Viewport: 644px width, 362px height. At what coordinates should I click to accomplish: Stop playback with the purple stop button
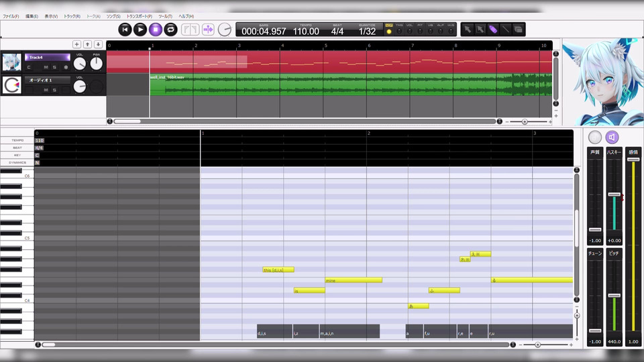(x=156, y=29)
